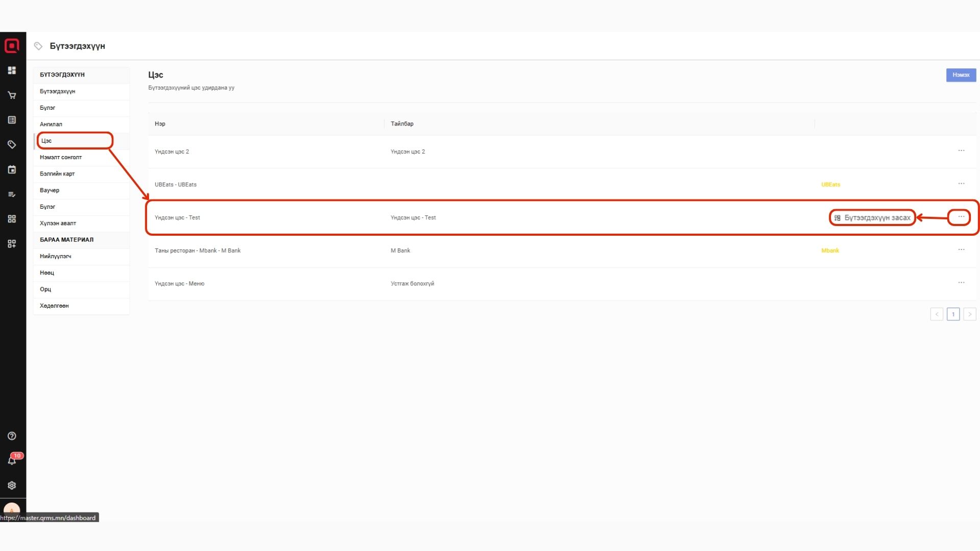Image resolution: width=980 pixels, height=551 pixels.
Task: Go to next page arrow in pagination
Action: [x=970, y=314]
